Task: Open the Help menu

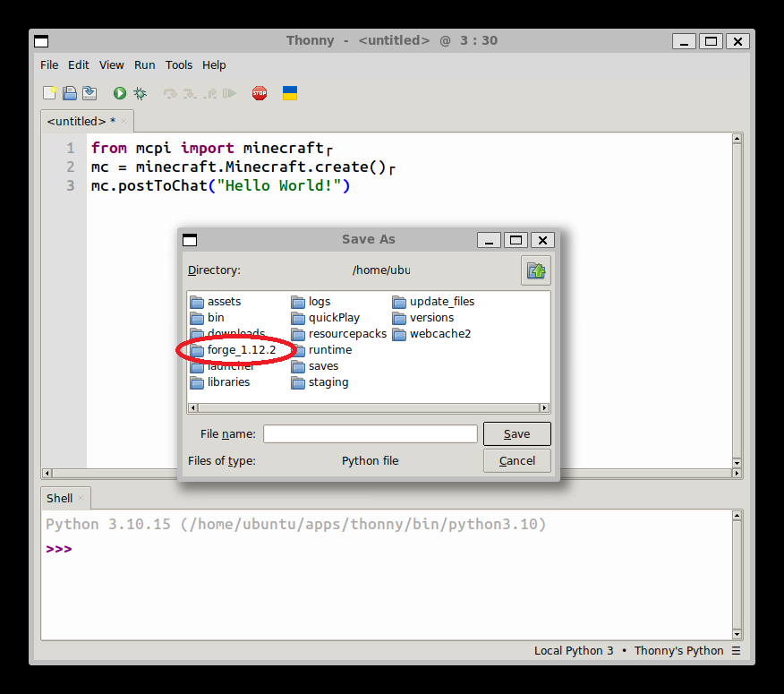Action: tap(214, 65)
